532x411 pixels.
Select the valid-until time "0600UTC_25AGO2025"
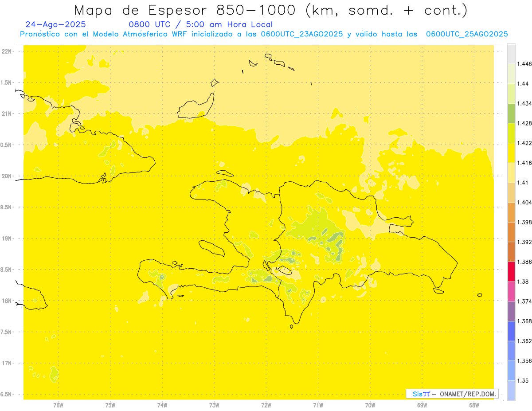click(466, 34)
